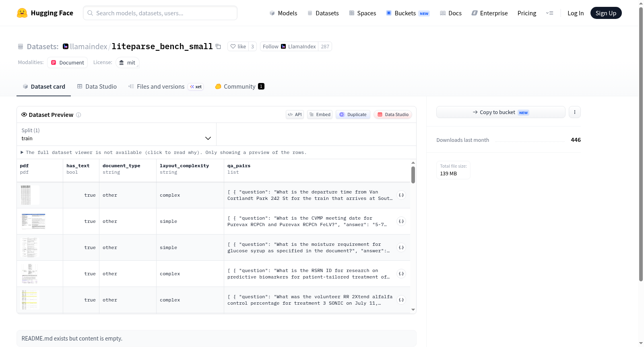644x347 pixels.
Task: Click the '139 MB' total file size
Action: click(x=448, y=173)
